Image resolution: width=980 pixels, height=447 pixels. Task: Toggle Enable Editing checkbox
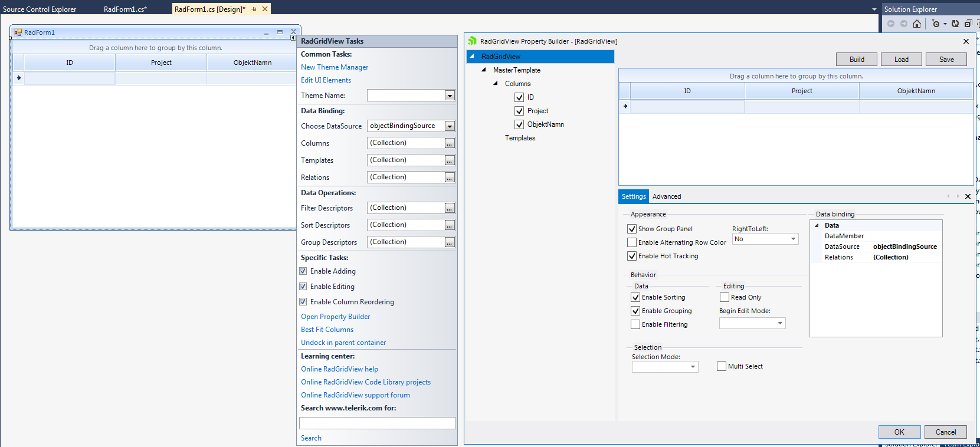click(x=303, y=287)
